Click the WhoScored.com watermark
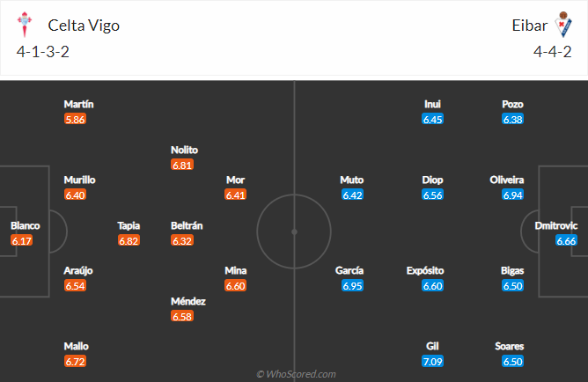This screenshot has height=382, width=588. coord(294,374)
